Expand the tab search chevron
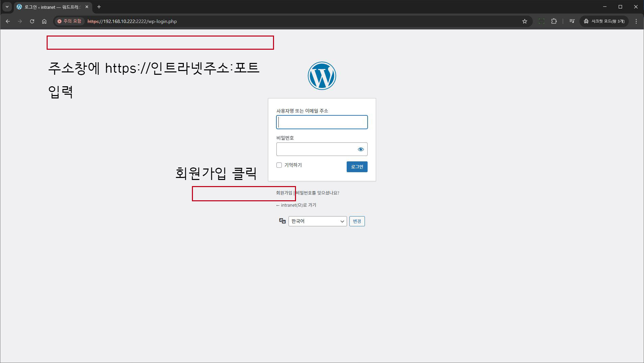The height and width of the screenshot is (363, 644). (x=7, y=7)
